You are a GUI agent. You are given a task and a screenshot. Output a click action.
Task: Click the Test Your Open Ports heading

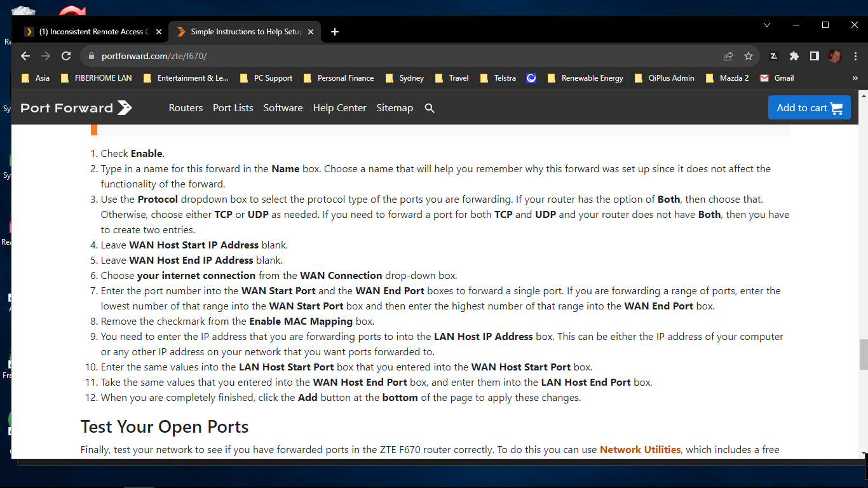click(x=165, y=427)
